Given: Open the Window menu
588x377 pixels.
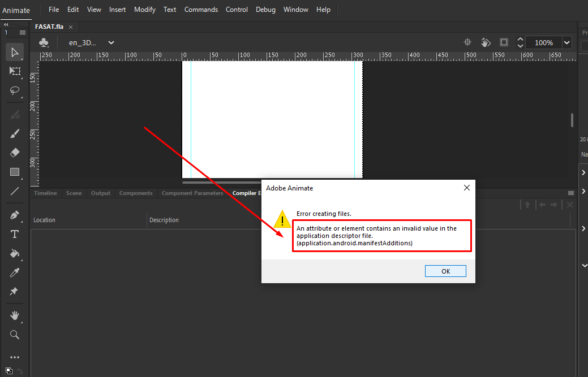Looking at the screenshot, I should [x=295, y=10].
